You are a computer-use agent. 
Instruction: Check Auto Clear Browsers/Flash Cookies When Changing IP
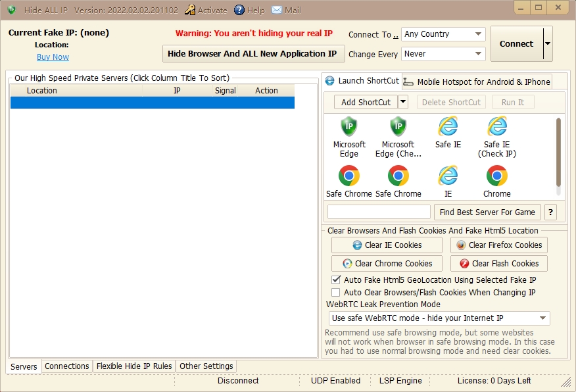click(336, 292)
